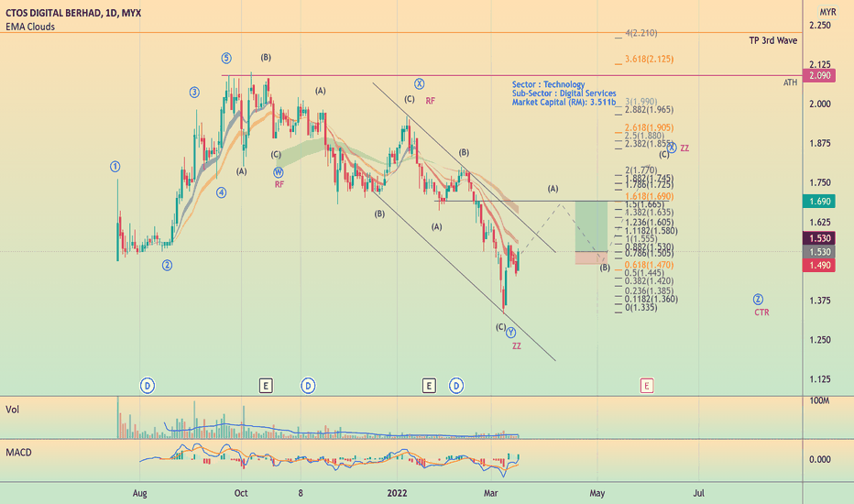Select the circled wave 3 label

(194, 92)
